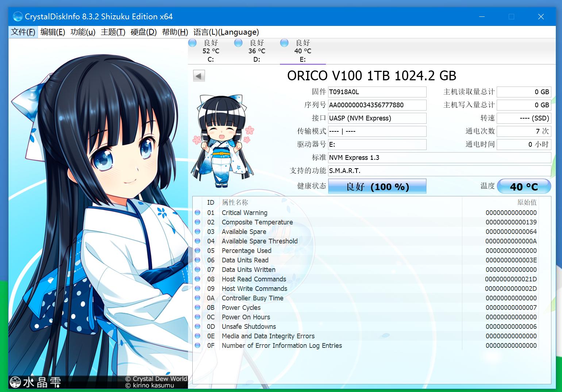Open the 功能(u) function menu

click(82, 32)
